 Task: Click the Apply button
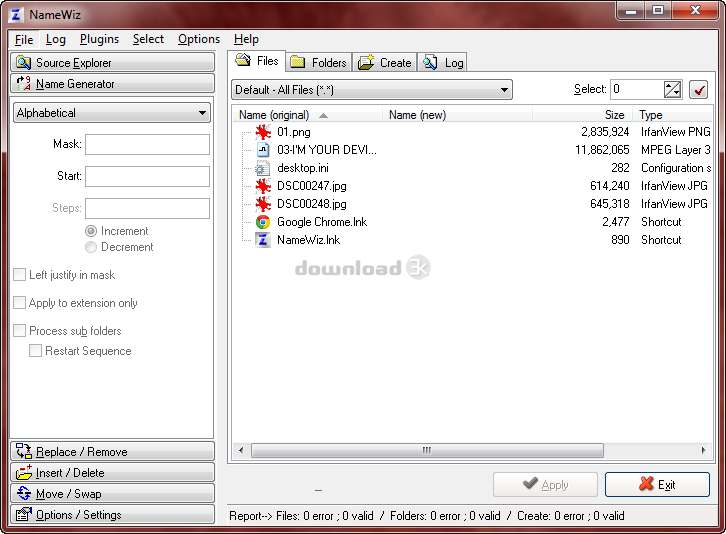click(545, 484)
